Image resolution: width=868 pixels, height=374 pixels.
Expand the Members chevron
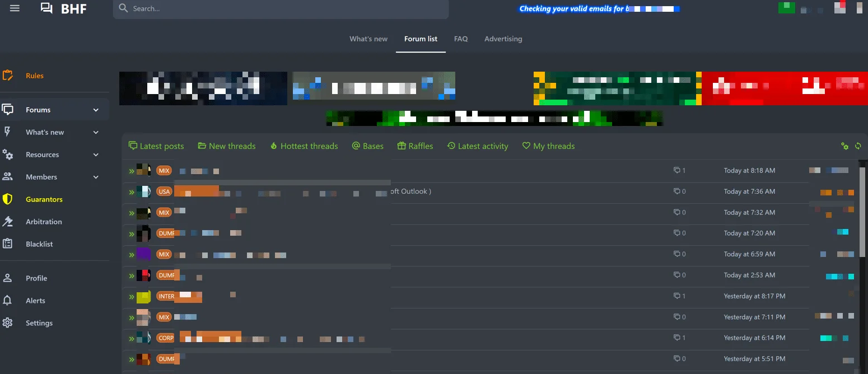pyautogui.click(x=96, y=177)
